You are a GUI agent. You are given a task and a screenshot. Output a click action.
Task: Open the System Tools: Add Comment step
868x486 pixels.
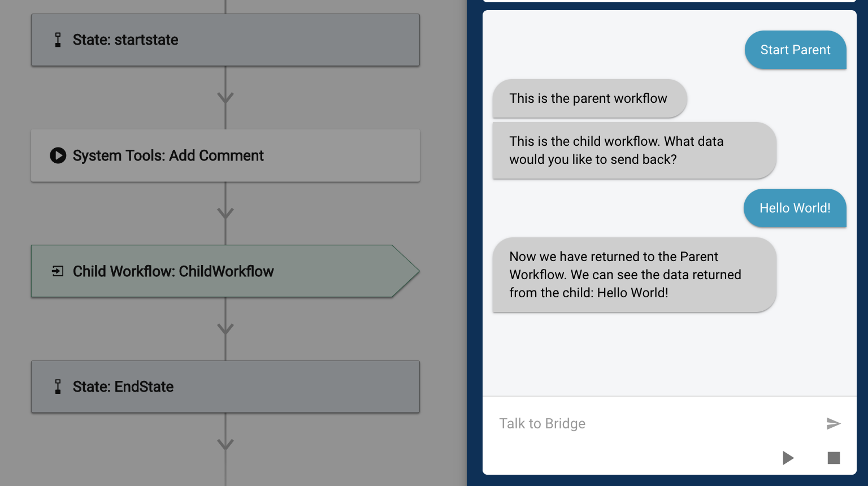(225, 155)
